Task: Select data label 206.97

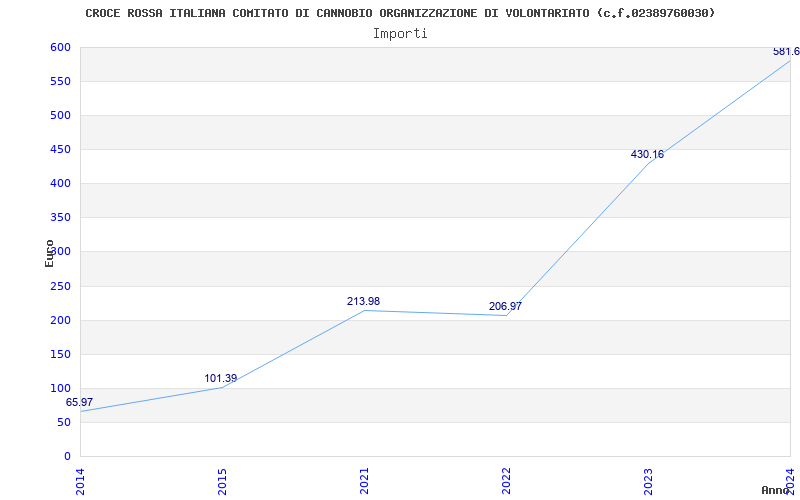Action: (505, 307)
